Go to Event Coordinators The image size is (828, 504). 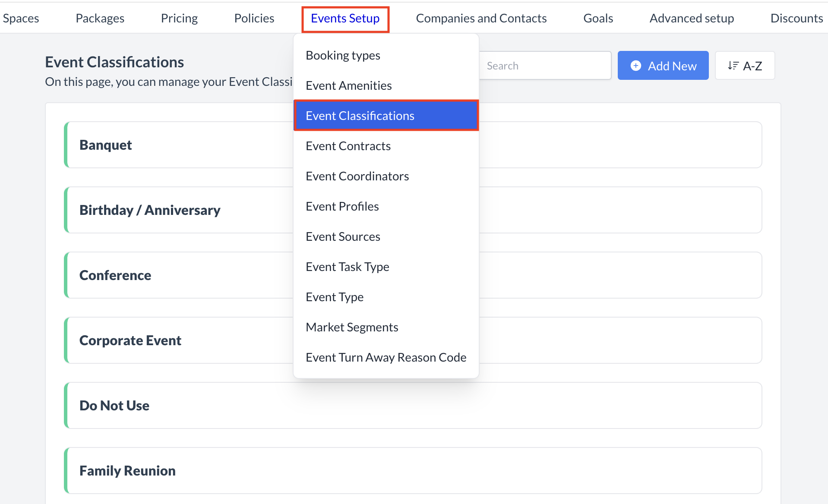tap(357, 176)
